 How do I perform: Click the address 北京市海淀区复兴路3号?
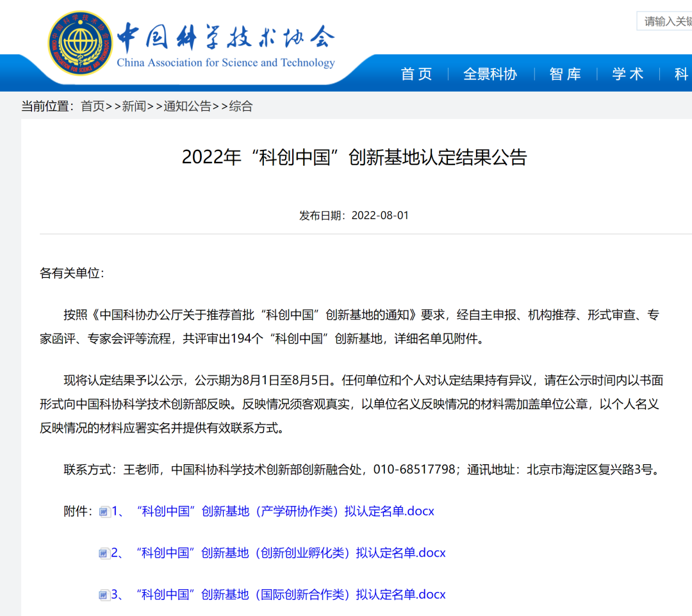click(589, 469)
